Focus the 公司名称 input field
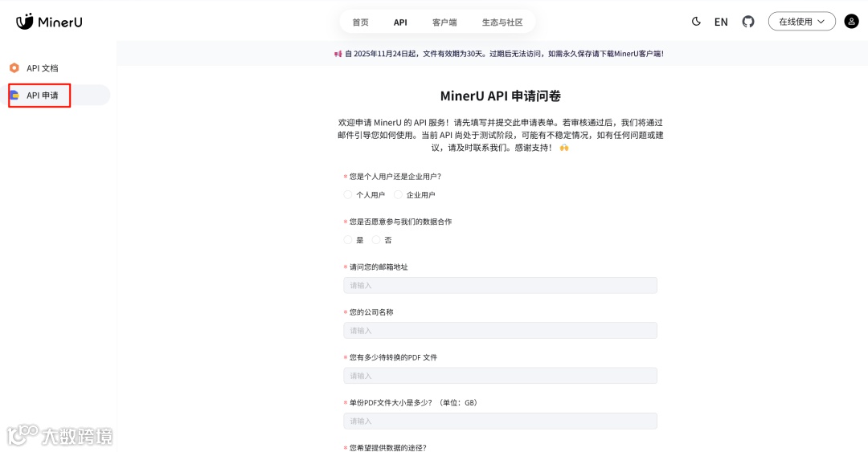The width and height of the screenshot is (868, 452). 501,331
